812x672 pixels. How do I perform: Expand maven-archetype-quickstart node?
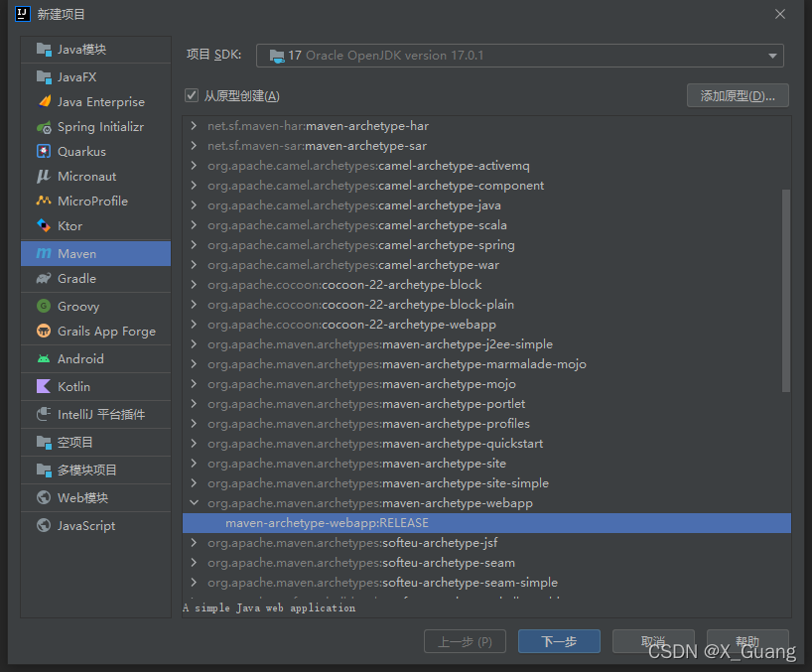194,443
